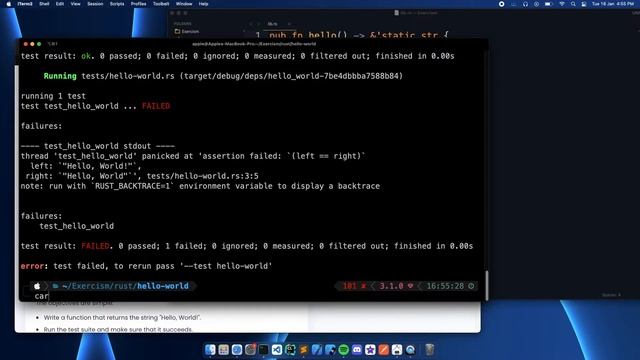Screen dimensions: 640x360
Task: Open QuickTime Player dock icon
Action: point(410,350)
